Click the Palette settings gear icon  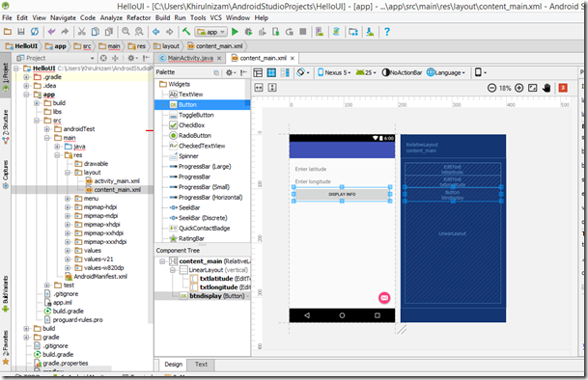[x=229, y=72]
